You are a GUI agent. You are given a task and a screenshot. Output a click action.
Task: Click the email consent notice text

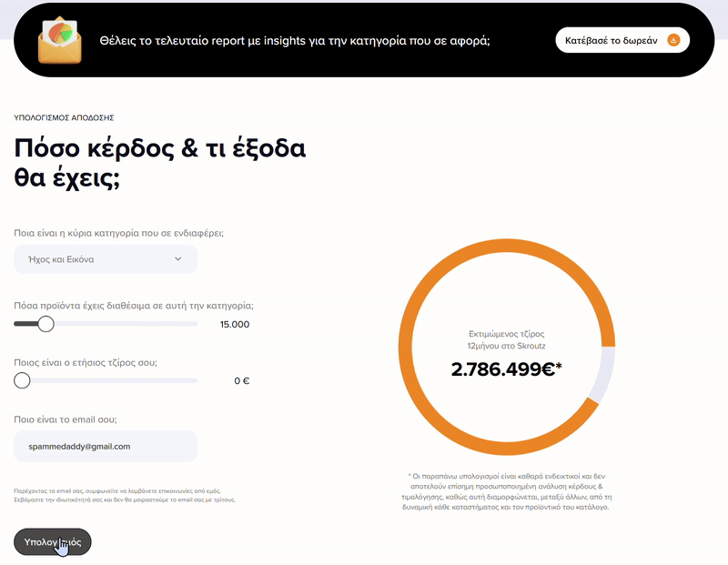[125, 495]
